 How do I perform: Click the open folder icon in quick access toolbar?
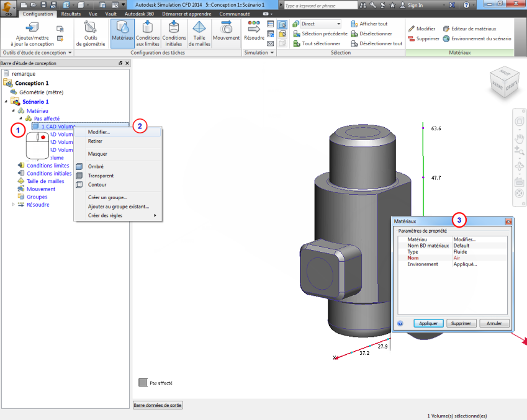coord(34,5)
